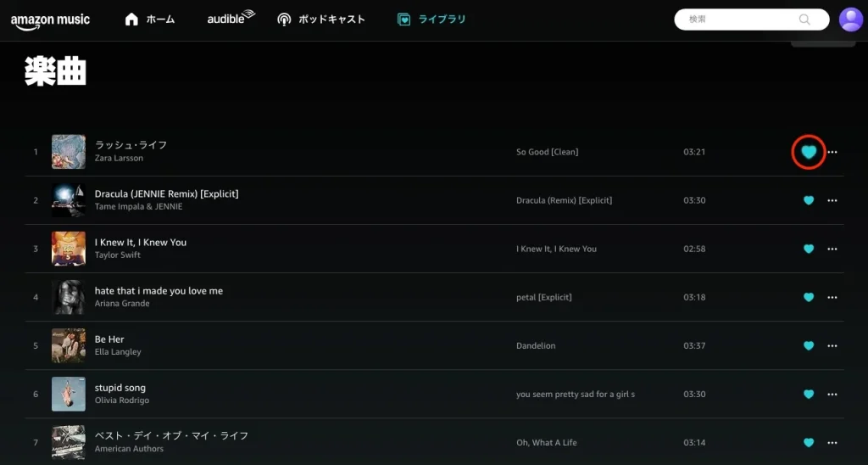Image resolution: width=868 pixels, height=465 pixels.
Task: Open album Oh, What A Life
Action: coord(547,443)
